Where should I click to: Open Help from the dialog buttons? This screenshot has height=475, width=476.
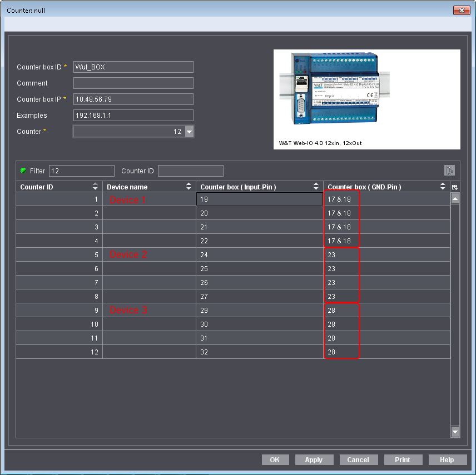point(447,459)
